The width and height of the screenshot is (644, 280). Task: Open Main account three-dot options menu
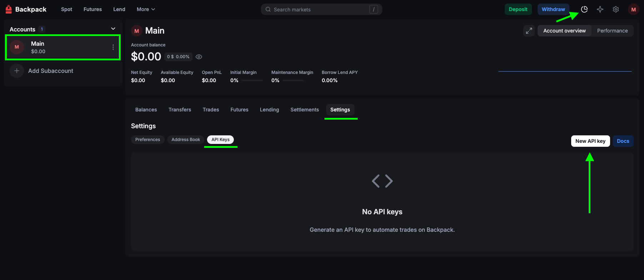pos(113,47)
